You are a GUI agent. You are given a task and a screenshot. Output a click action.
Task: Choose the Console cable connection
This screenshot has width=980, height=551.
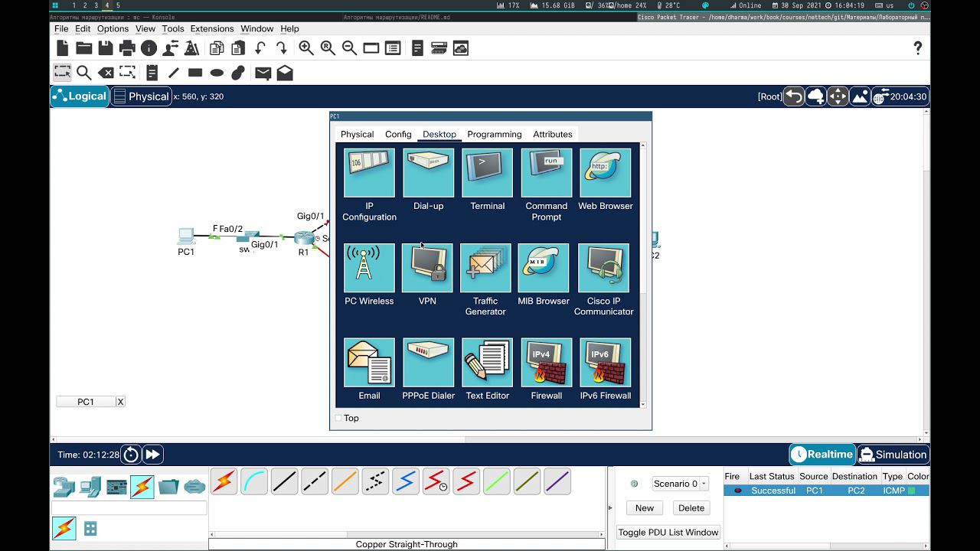coord(254,481)
